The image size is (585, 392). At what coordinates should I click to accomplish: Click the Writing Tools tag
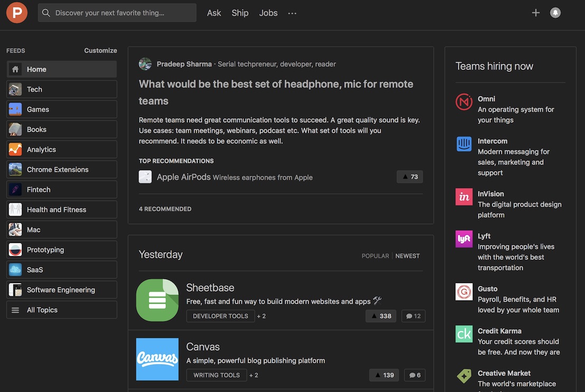coord(216,375)
